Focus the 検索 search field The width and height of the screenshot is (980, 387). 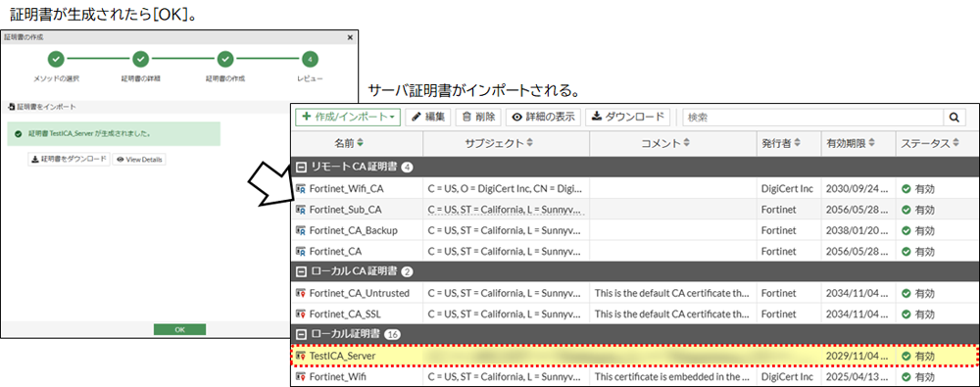tap(813, 117)
